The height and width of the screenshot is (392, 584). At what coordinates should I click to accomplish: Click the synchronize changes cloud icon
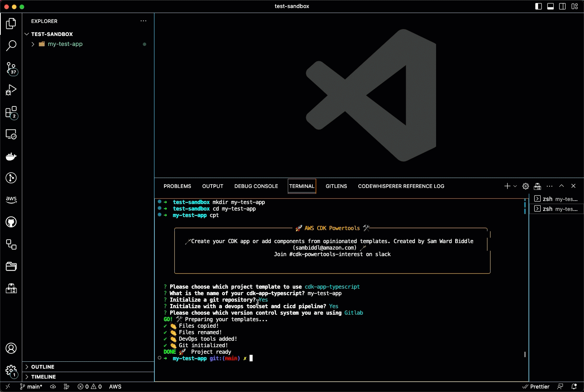coord(53,387)
